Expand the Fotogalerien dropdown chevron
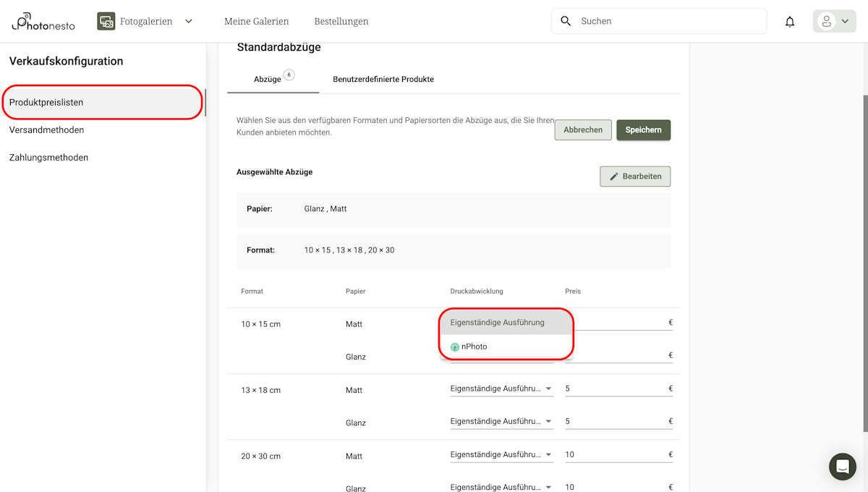This screenshot has width=868, height=492. pyautogui.click(x=188, y=21)
